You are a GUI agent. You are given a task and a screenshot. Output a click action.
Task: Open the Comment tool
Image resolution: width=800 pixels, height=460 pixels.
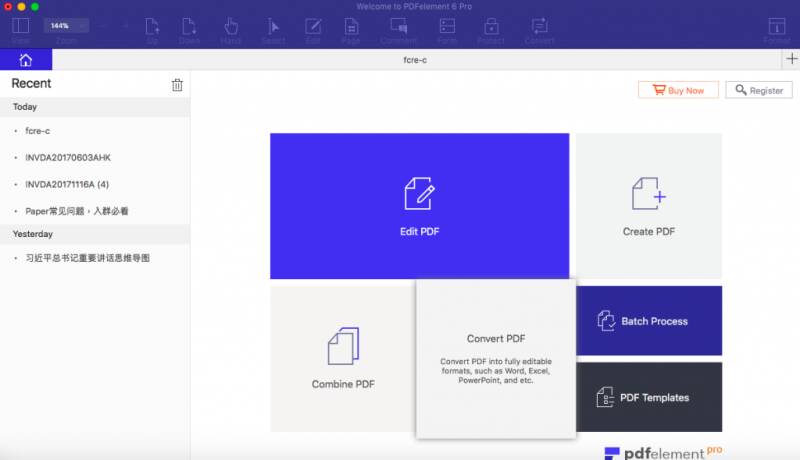point(398,26)
